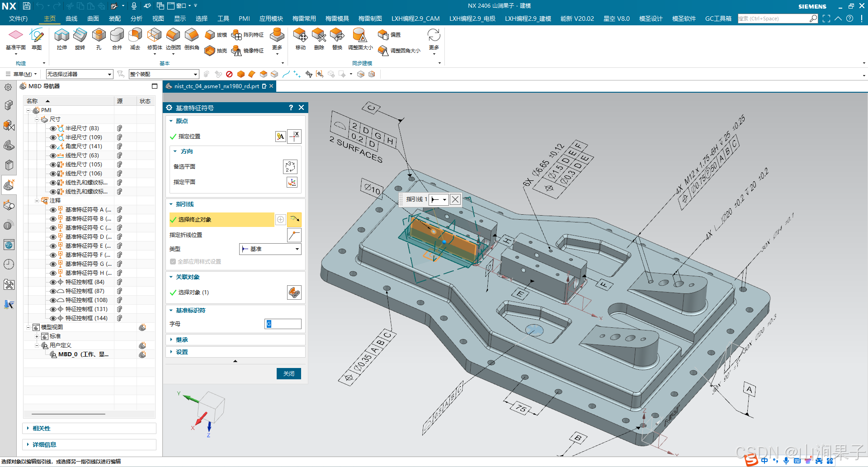
Task: Click the 关闭 button in dialog
Action: [289, 374]
